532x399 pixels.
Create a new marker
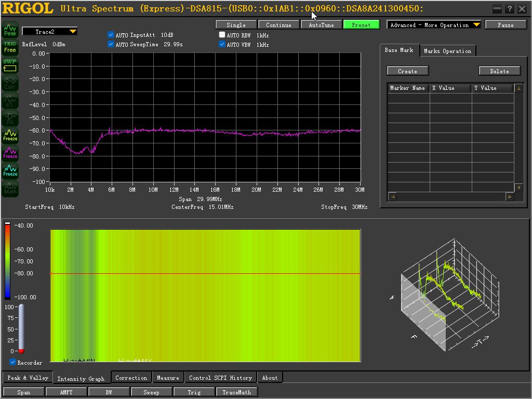coord(407,71)
